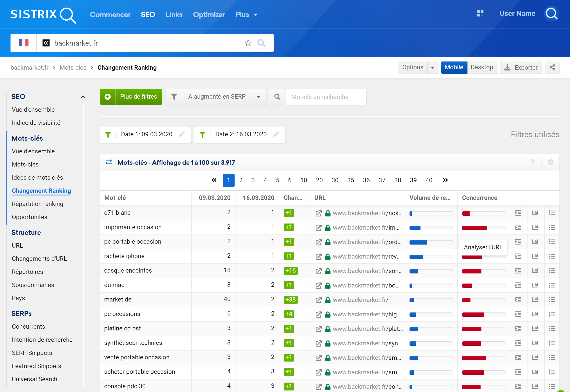Click the concurrence bar for e71 blanc

pyautogui.click(x=484, y=213)
